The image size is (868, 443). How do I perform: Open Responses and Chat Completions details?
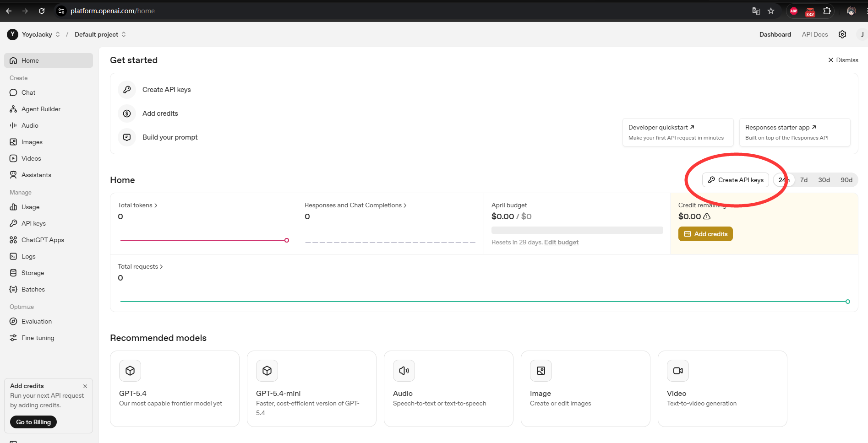pyautogui.click(x=355, y=205)
